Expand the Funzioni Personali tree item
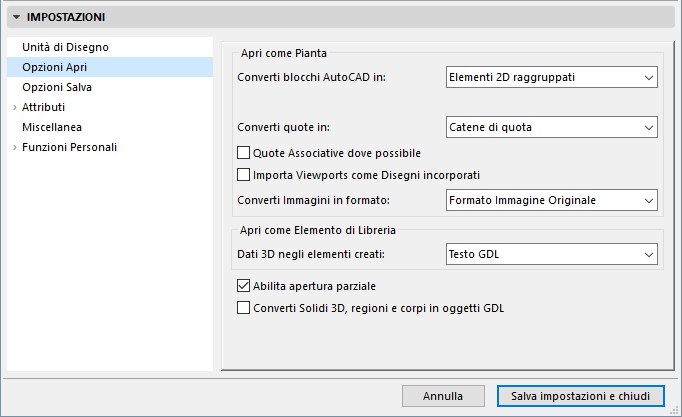Screen dimensions: 682x417 pos(14,148)
